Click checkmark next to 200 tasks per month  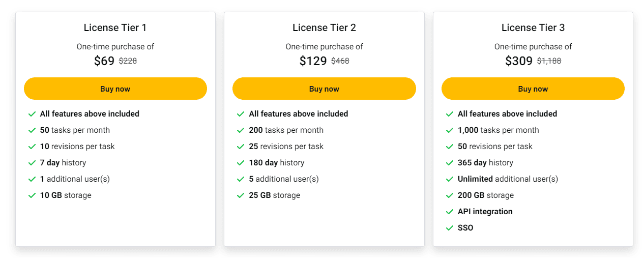[x=241, y=130]
